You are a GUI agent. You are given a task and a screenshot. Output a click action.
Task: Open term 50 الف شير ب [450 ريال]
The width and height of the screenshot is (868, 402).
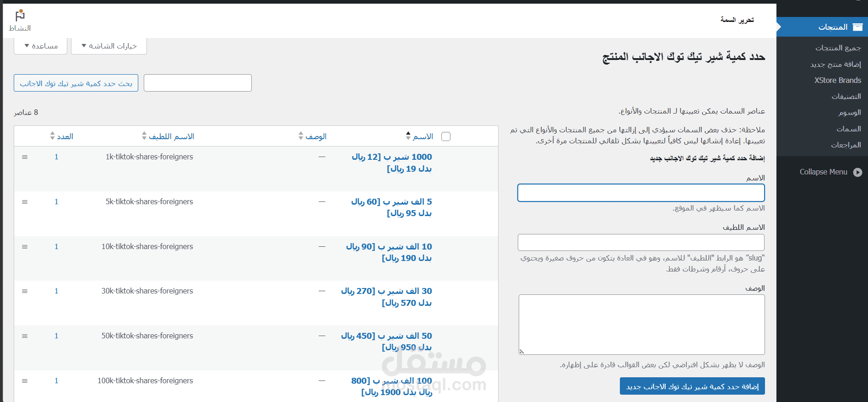click(386, 342)
